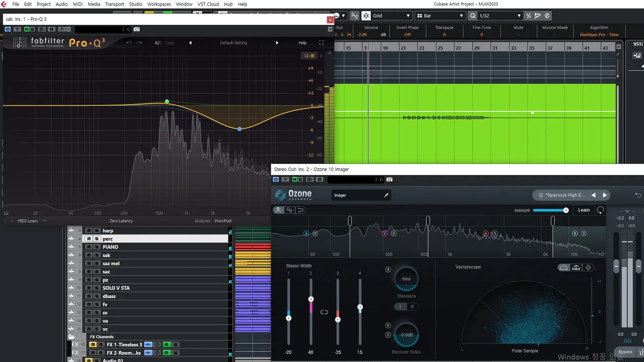Redo the last Pro-Q 3 change

click(140, 43)
